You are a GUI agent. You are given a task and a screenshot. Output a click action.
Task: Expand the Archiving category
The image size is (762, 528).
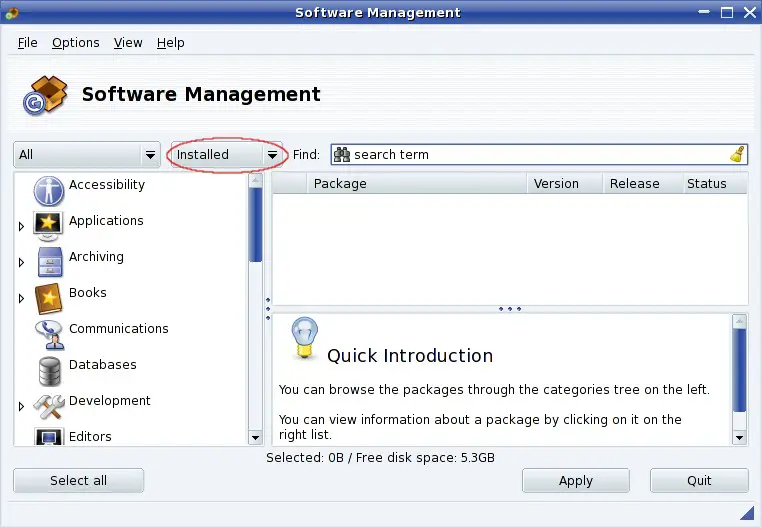click(x=21, y=262)
